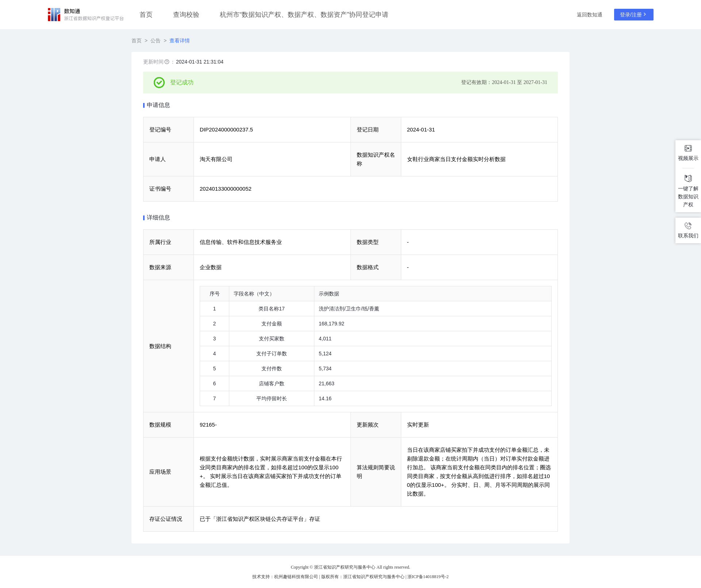Click the 数知通 platform logo
Screen dimensions: 701x588
pyautogui.click(x=86, y=15)
